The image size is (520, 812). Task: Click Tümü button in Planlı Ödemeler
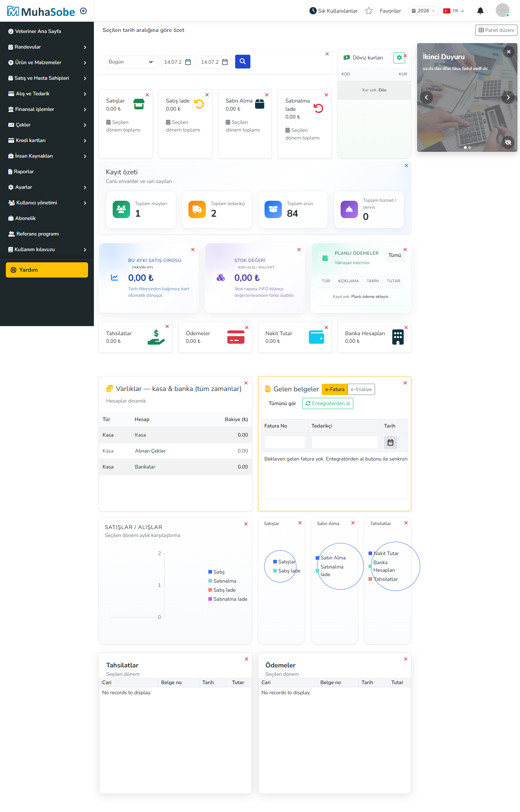pos(395,255)
